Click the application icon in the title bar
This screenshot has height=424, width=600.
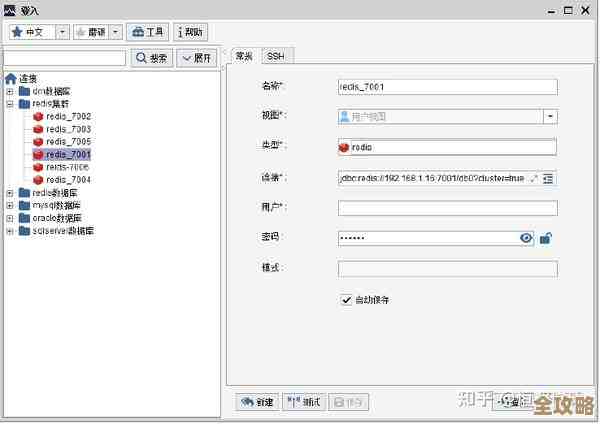[x=10, y=10]
